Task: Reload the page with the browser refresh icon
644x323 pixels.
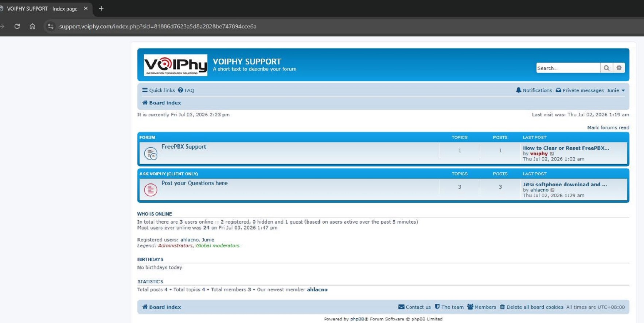Action: point(17,26)
